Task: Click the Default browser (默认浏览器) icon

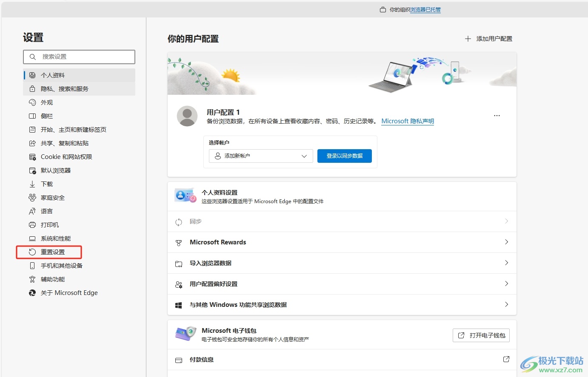Action: pyautogui.click(x=32, y=170)
